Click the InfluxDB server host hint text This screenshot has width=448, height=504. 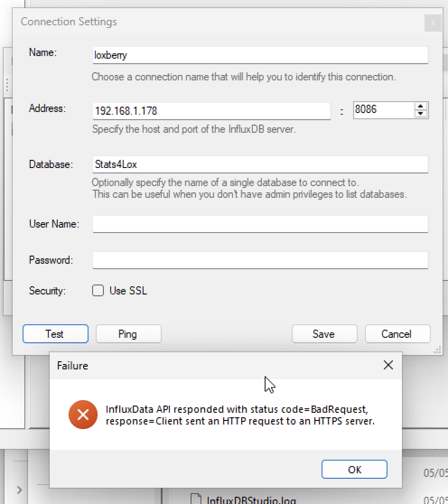194,129
